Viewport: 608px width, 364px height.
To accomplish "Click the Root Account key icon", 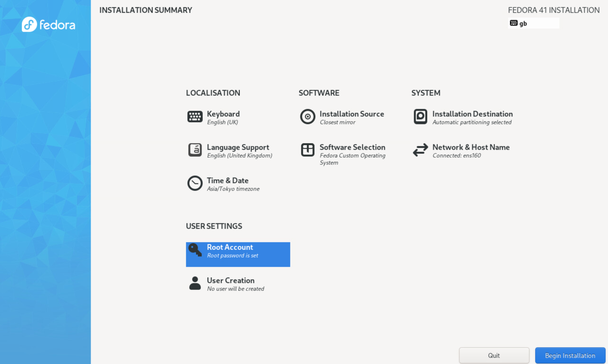I will (195, 250).
